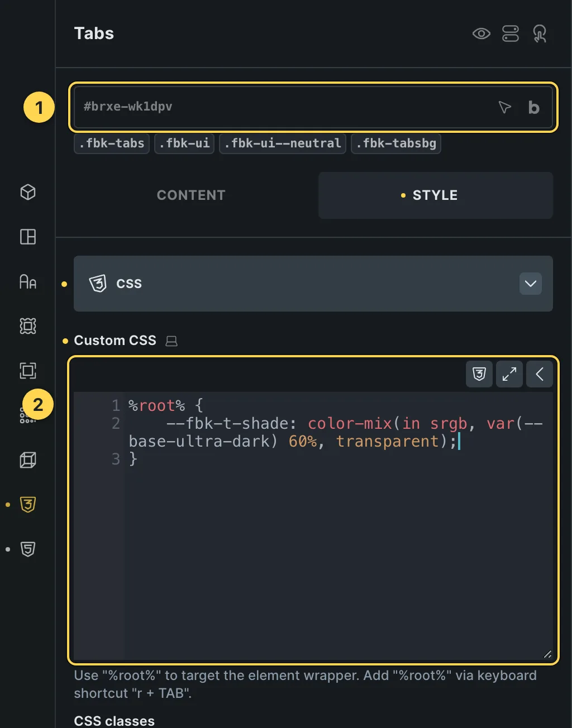The height and width of the screenshot is (728, 572).
Task: Open the cube icon in left sidebar
Action: coord(28,192)
